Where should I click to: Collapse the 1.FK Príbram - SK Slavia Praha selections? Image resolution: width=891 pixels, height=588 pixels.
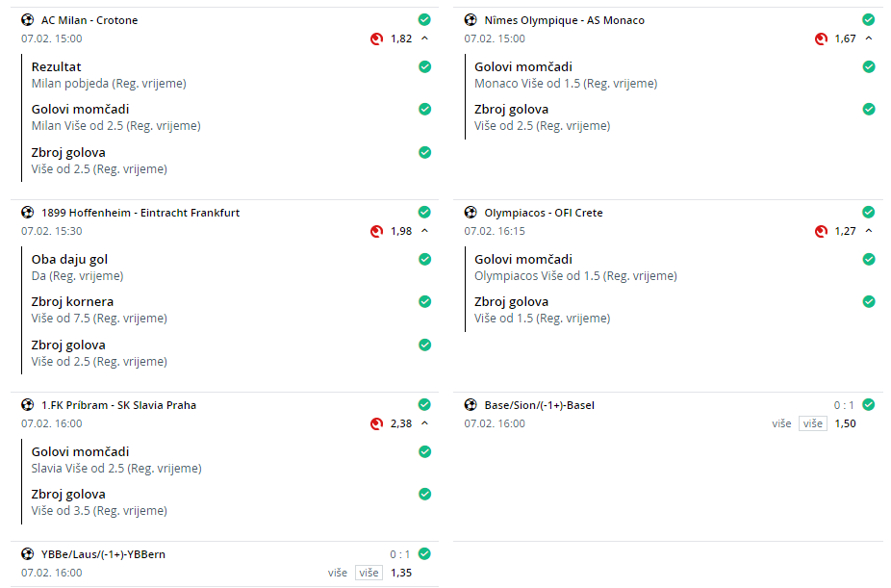click(424, 423)
